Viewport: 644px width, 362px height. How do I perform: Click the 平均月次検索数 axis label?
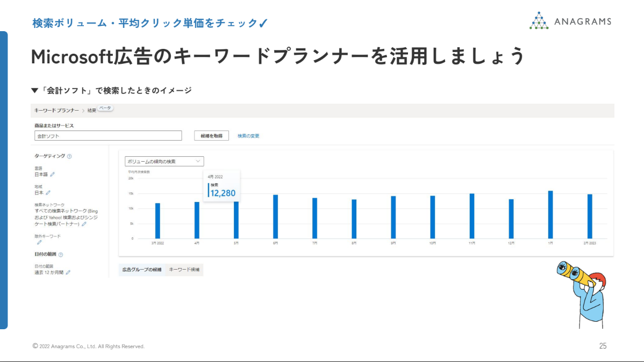(139, 172)
